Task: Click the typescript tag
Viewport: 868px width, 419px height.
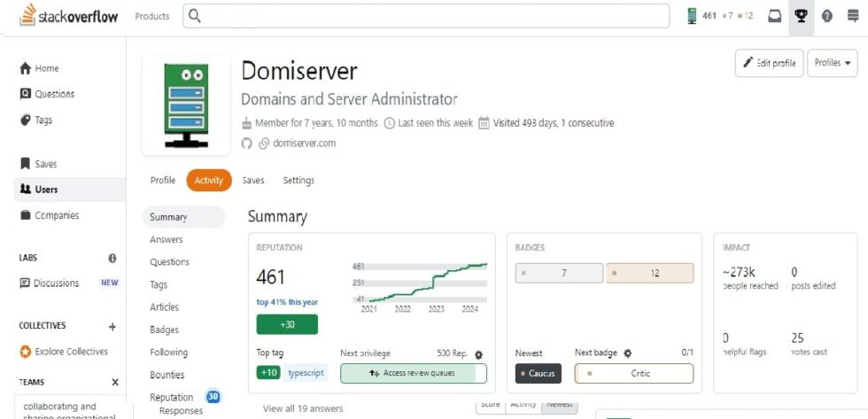Action: (306, 373)
